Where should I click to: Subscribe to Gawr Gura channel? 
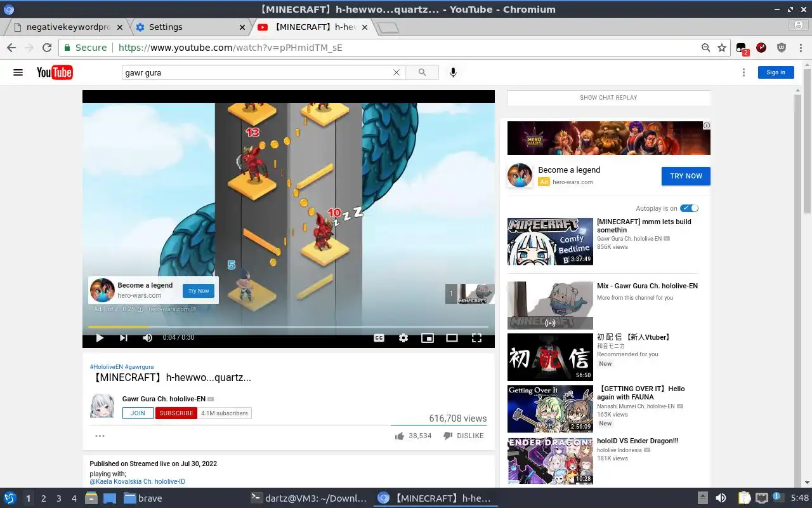click(176, 413)
